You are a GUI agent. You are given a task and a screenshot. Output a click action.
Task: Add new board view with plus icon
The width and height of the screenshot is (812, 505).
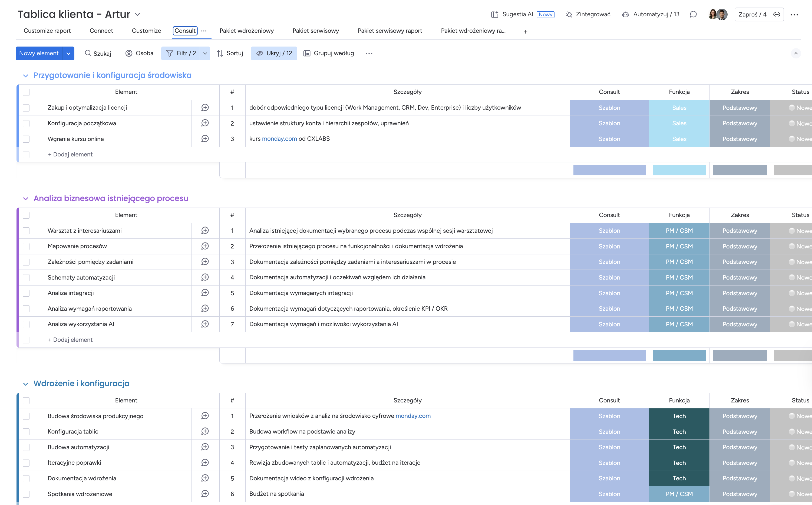[x=526, y=32]
